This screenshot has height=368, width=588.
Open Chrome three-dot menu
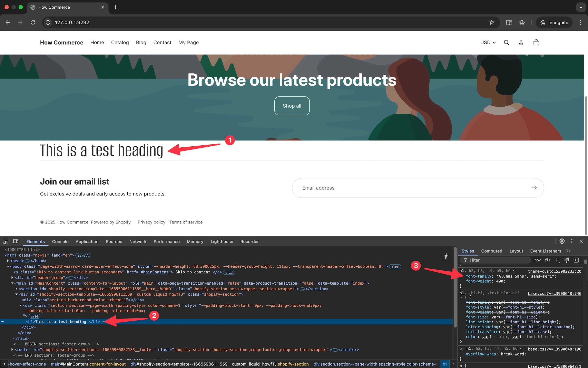580,22
